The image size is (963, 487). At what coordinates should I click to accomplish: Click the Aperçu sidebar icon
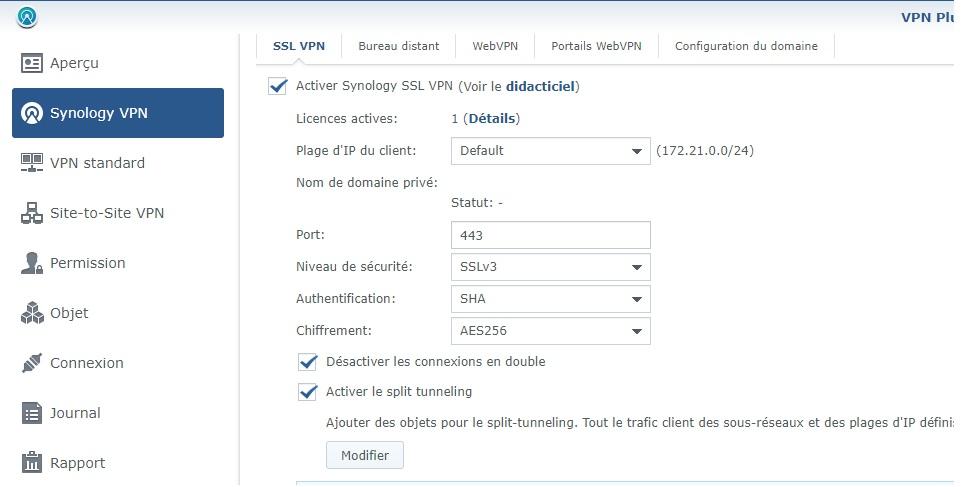click(x=32, y=63)
